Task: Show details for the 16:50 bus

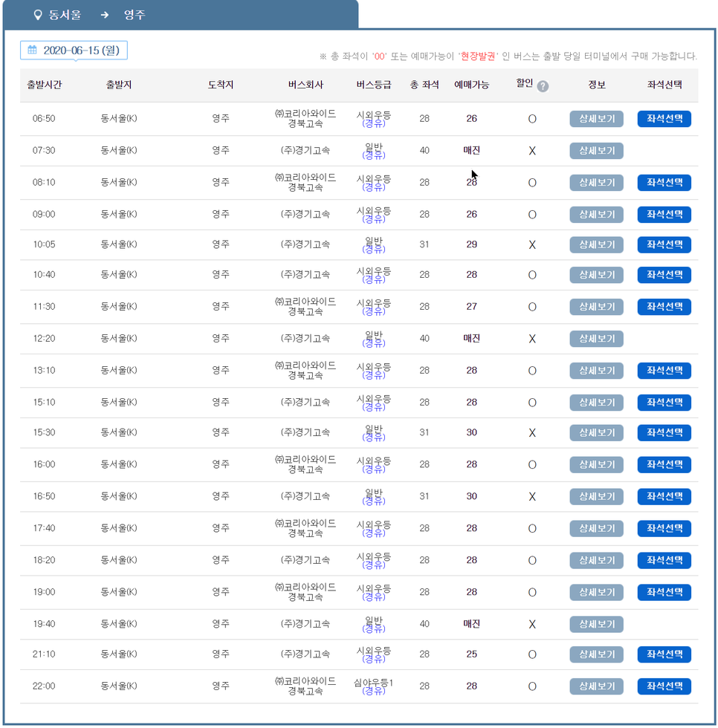Action: click(596, 497)
